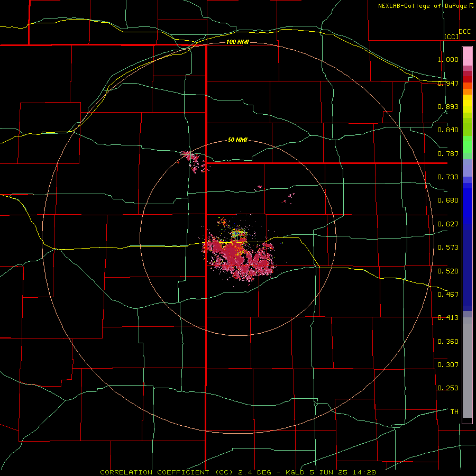The width and height of the screenshot is (476, 476).
Task: Click the 0.840 legend value
Action: tap(448, 130)
